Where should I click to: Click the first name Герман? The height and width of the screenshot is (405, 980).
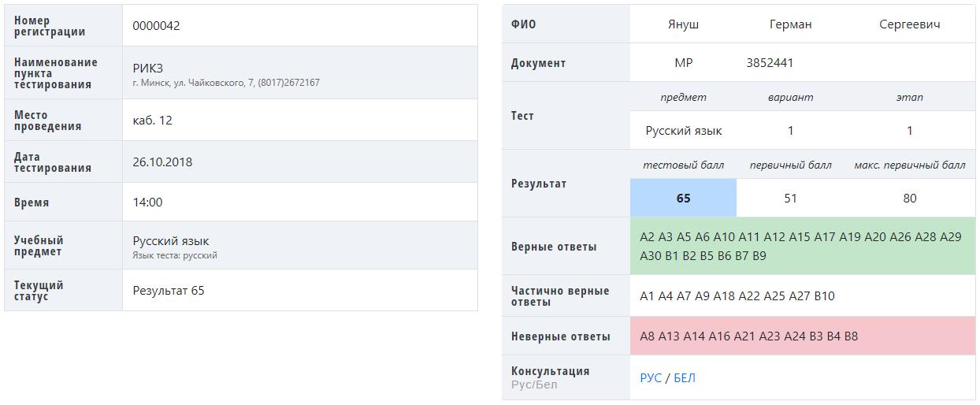(790, 24)
